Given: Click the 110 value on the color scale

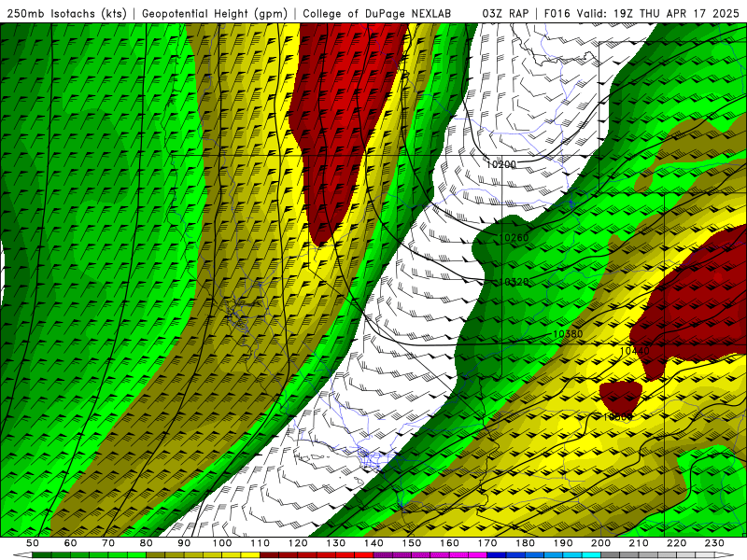Looking at the screenshot, I should coord(261,543).
